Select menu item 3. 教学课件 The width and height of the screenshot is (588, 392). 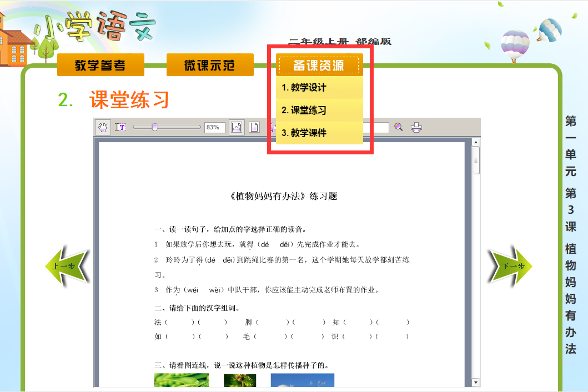point(319,133)
